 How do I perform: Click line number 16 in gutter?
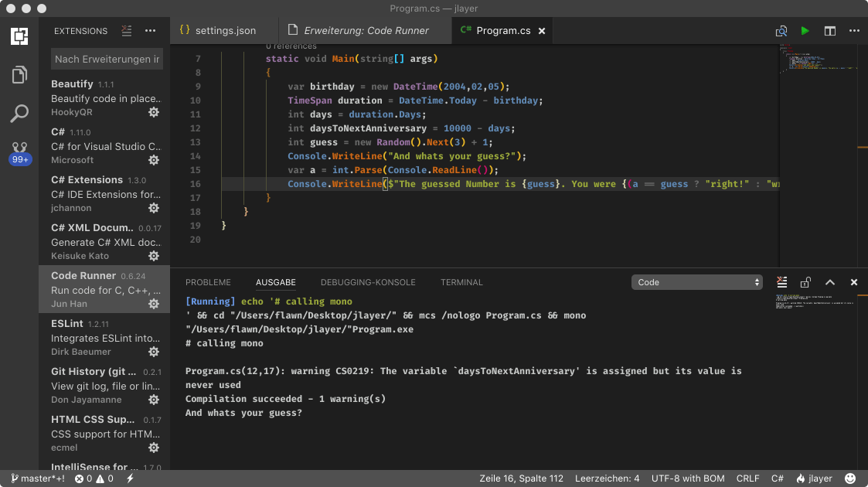pyautogui.click(x=195, y=184)
